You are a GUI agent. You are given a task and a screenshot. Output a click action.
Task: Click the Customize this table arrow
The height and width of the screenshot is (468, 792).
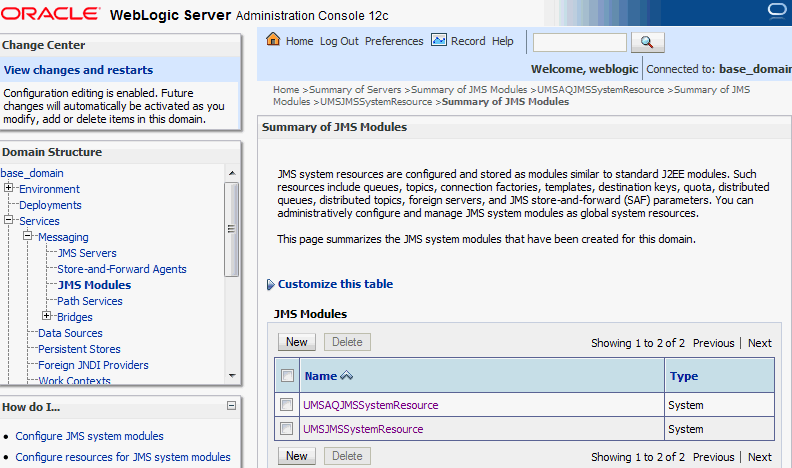click(x=271, y=284)
